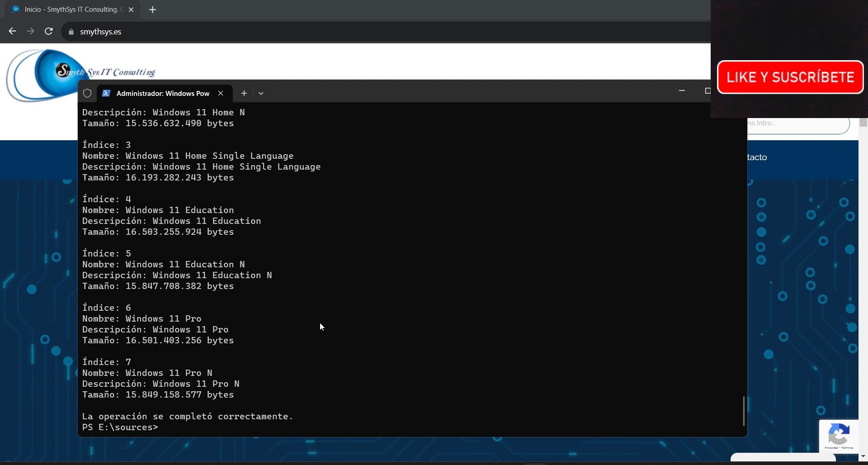Close the SmythSys IT Consulting browser tab

pos(131,9)
